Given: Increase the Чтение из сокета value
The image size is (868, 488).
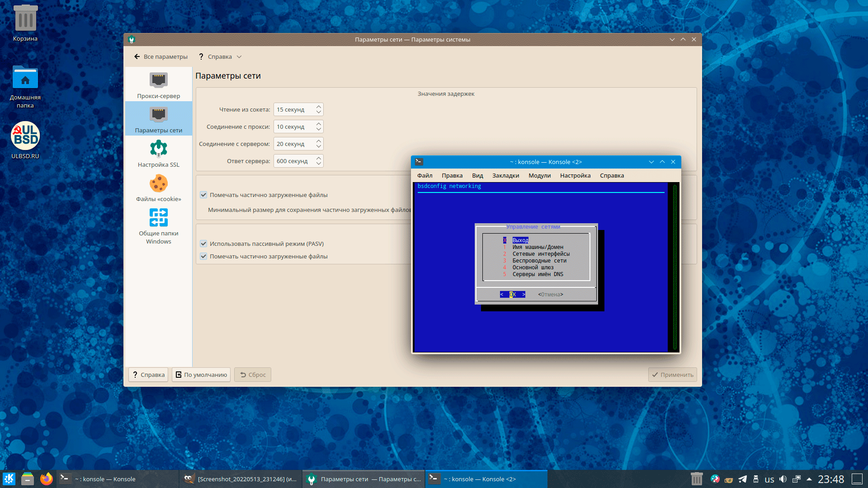Looking at the screenshot, I should (x=319, y=107).
